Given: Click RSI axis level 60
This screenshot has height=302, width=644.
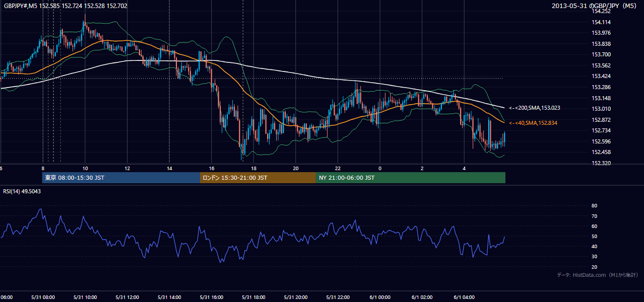Looking at the screenshot, I should [x=594, y=226].
